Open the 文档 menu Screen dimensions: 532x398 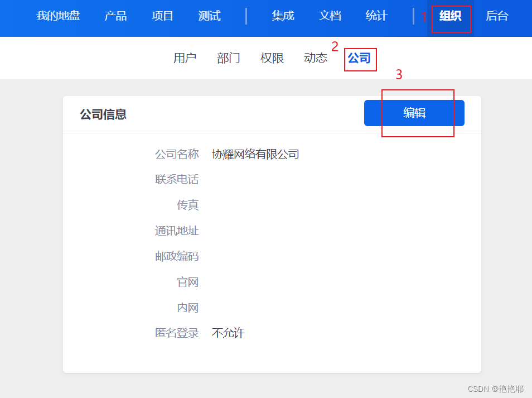coord(330,16)
